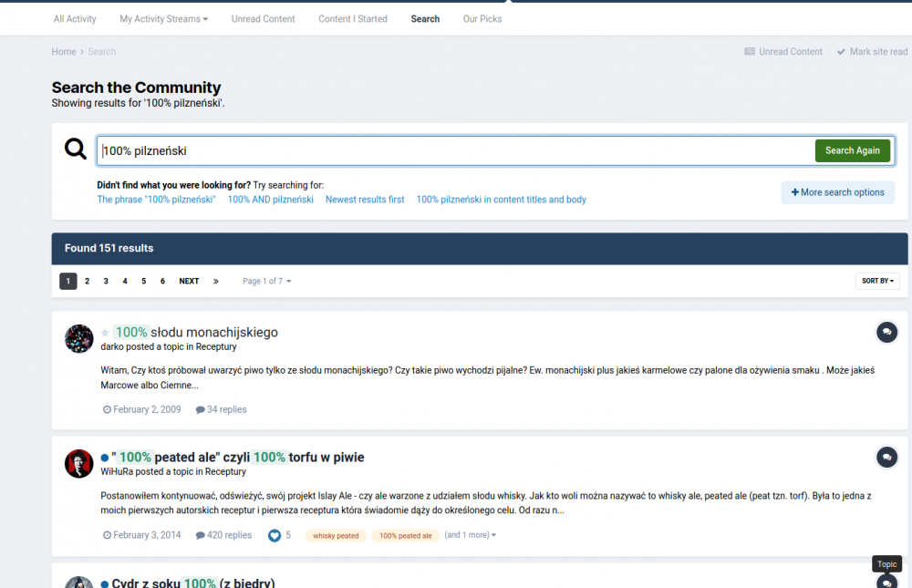Screen dimensions: 912x588
Task: Open WiHuRa's avatar profile
Action: tap(79, 463)
